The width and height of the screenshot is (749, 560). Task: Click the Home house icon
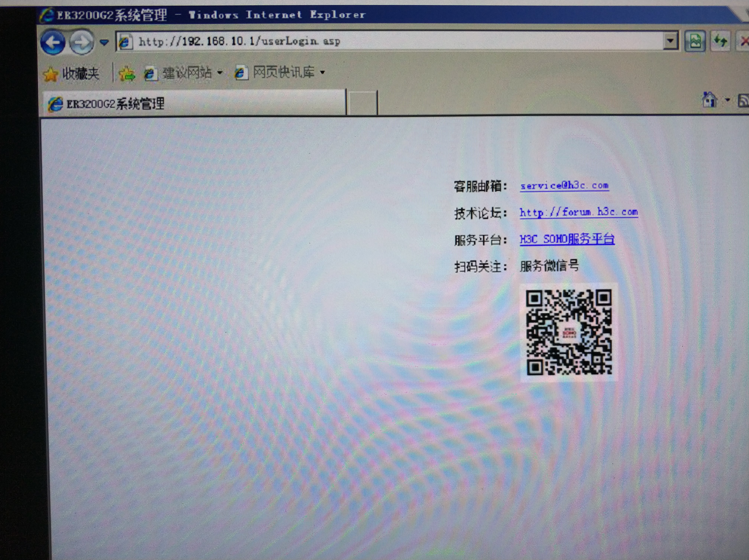(709, 100)
